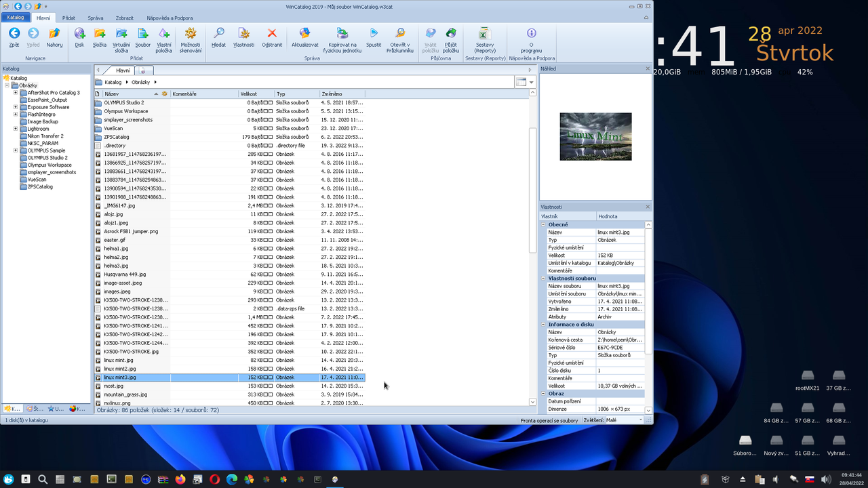Image resolution: width=868 pixels, height=488 pixels.
Task: Open the view mode dropdown beside breadcrumb
Action: point(532,82)
